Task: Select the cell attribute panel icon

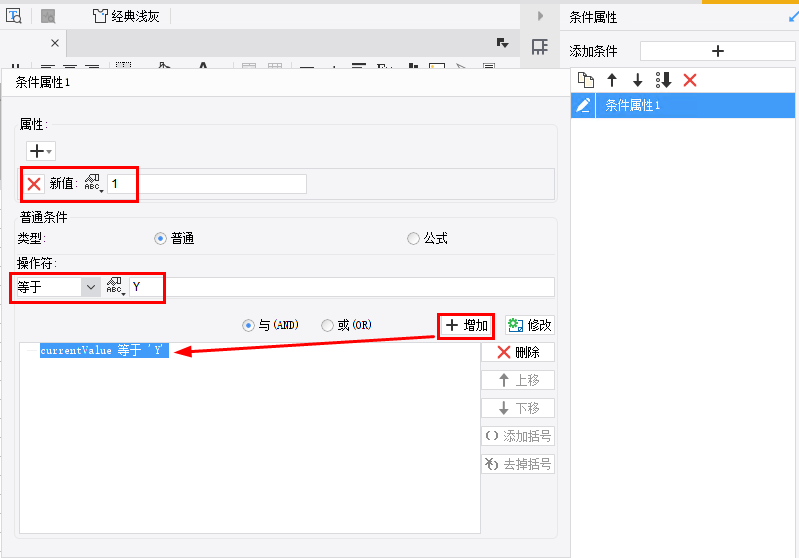Action: tap(540, 47)
